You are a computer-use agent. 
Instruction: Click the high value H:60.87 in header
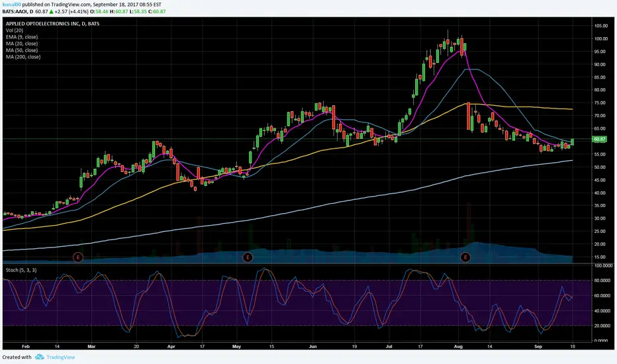pyautogui.click(x=119, y=11)
